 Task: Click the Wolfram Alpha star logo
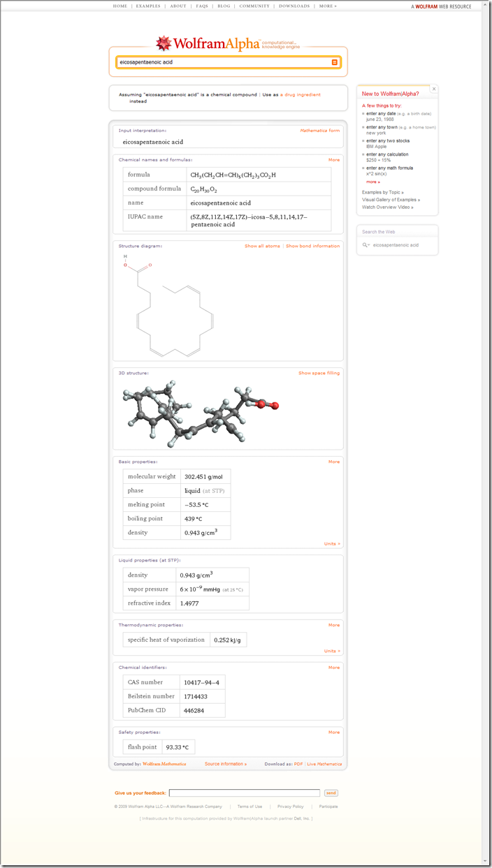tap(164, 43)
